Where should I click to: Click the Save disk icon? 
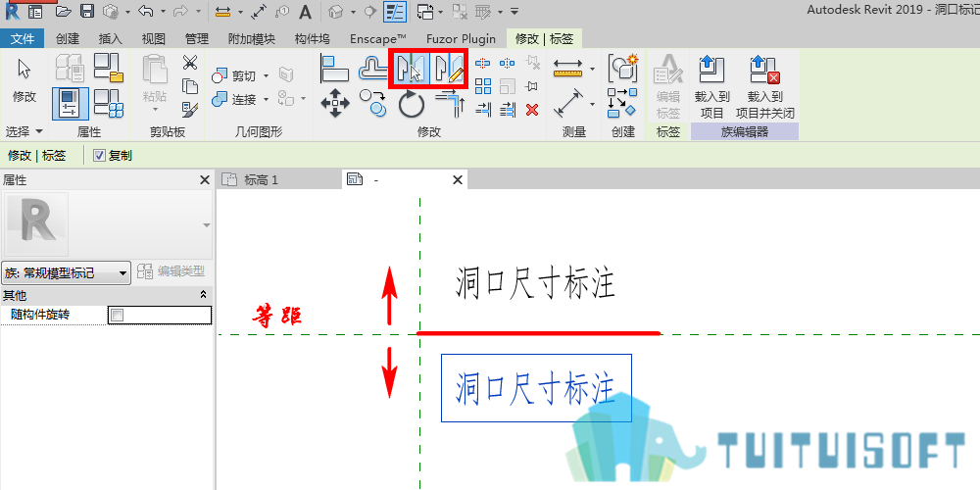pyautogui.click(x=87, y=11)
